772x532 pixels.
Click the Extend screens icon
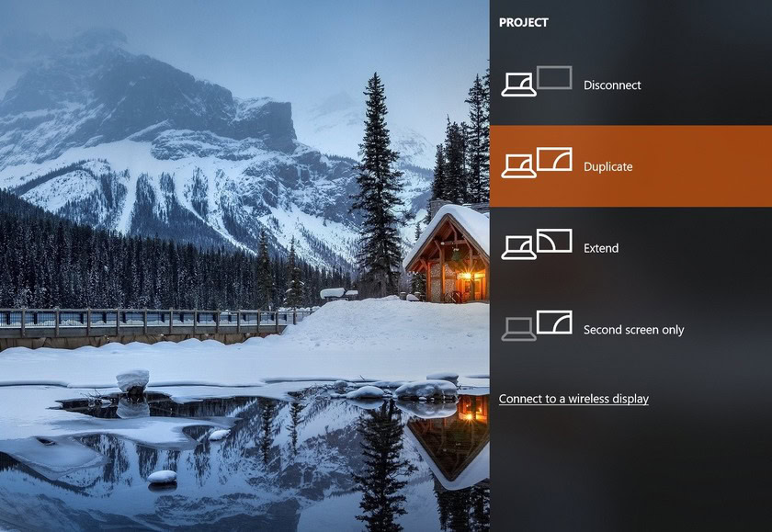[537, 244]
